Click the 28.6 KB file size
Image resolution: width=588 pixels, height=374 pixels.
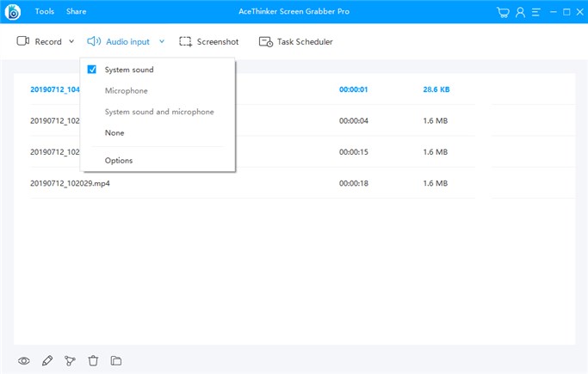pos(436,89)
